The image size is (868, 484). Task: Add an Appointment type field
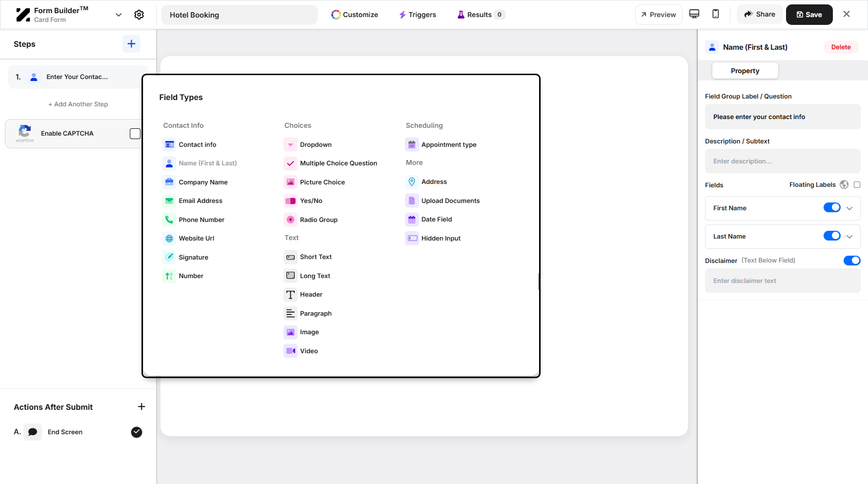[441, 144]
